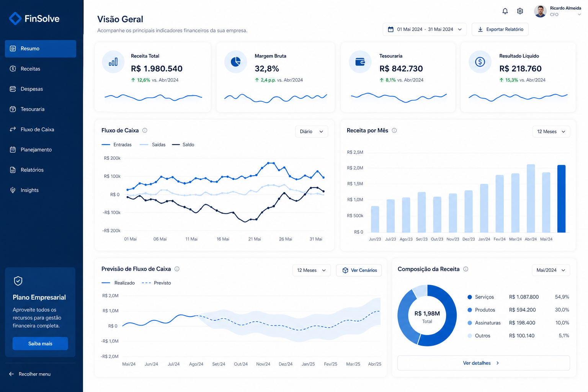Click the Tesouraria sidebar icon

[x=13, y=109]
